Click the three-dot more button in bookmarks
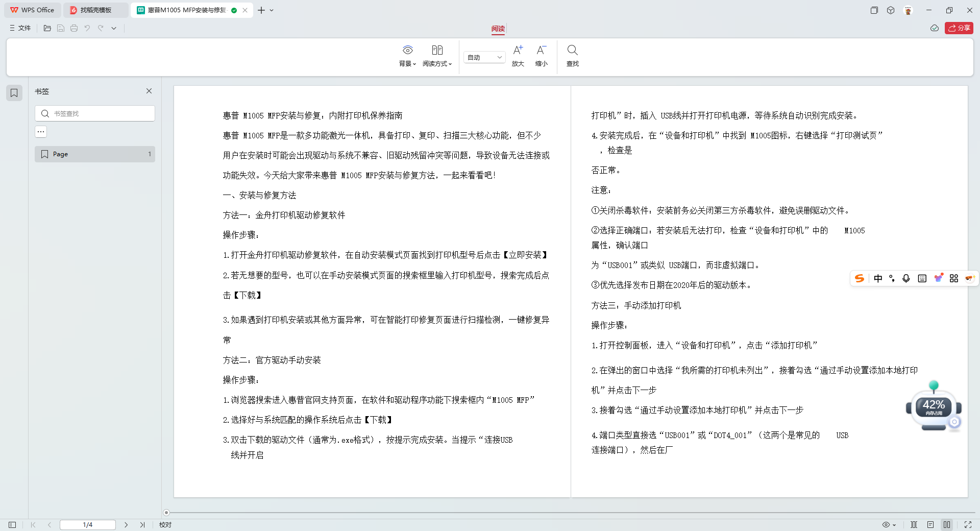This screenshot has height=531, width=980. [x=41, y=132]
